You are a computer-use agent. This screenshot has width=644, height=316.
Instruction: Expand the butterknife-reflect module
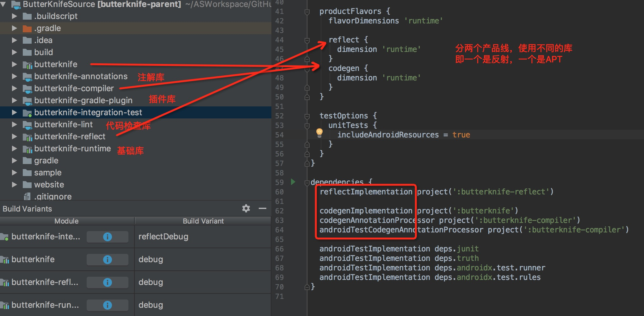point(14,136)
